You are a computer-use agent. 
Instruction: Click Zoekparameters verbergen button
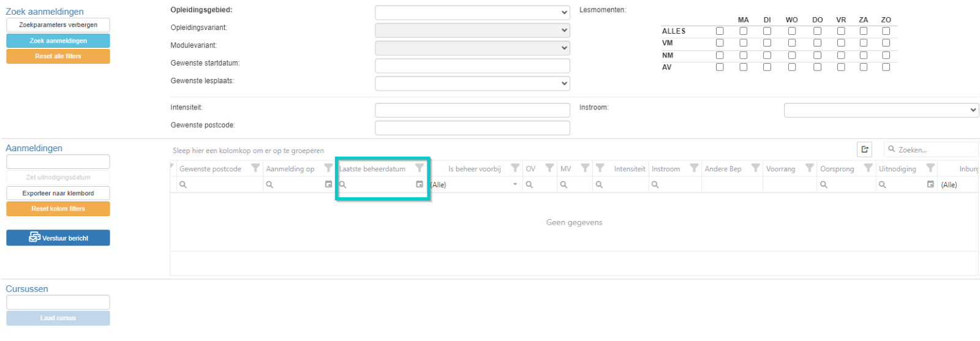point(58,25)
